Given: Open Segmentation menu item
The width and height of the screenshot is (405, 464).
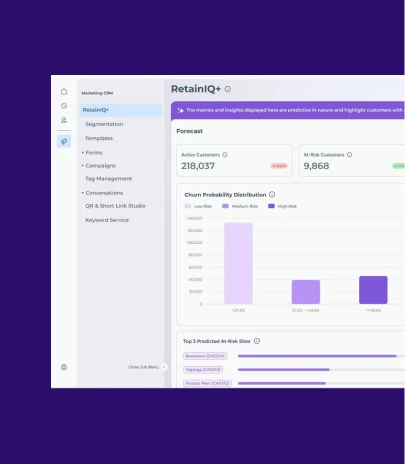Looking at the screenshot, I should 104,124.
